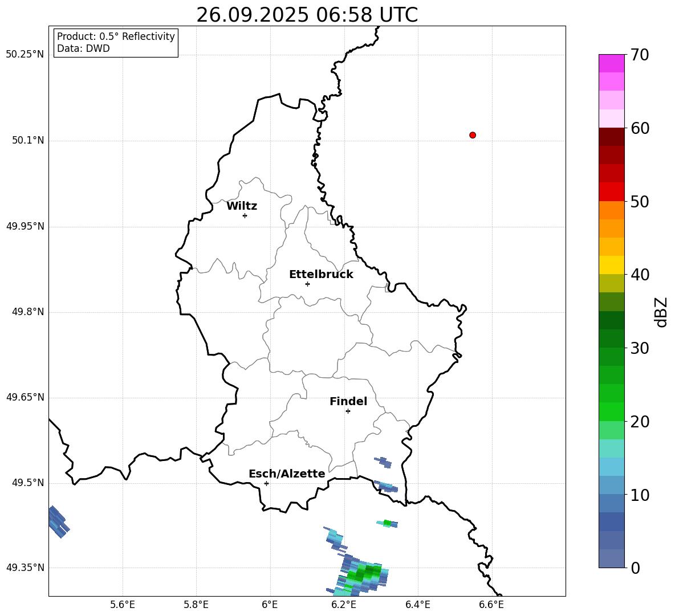
Task: Click the 49.8°N latitude label
Action: [28, 312]
